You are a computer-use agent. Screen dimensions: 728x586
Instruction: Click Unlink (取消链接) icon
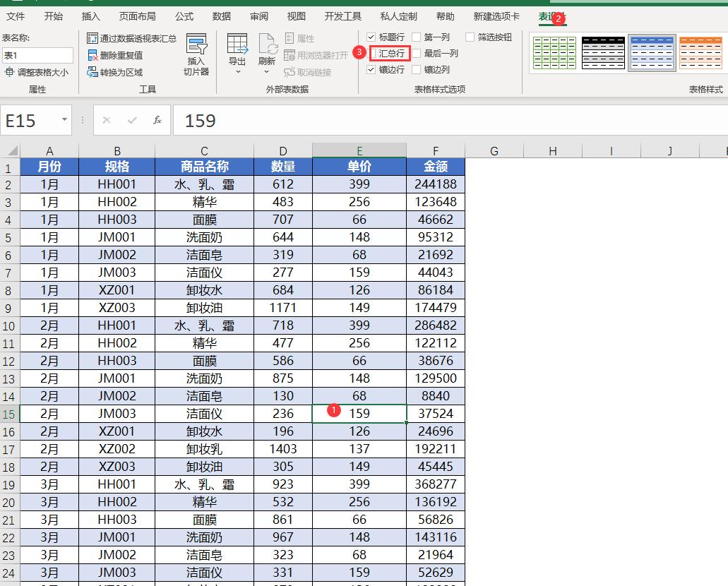(290, 72)
